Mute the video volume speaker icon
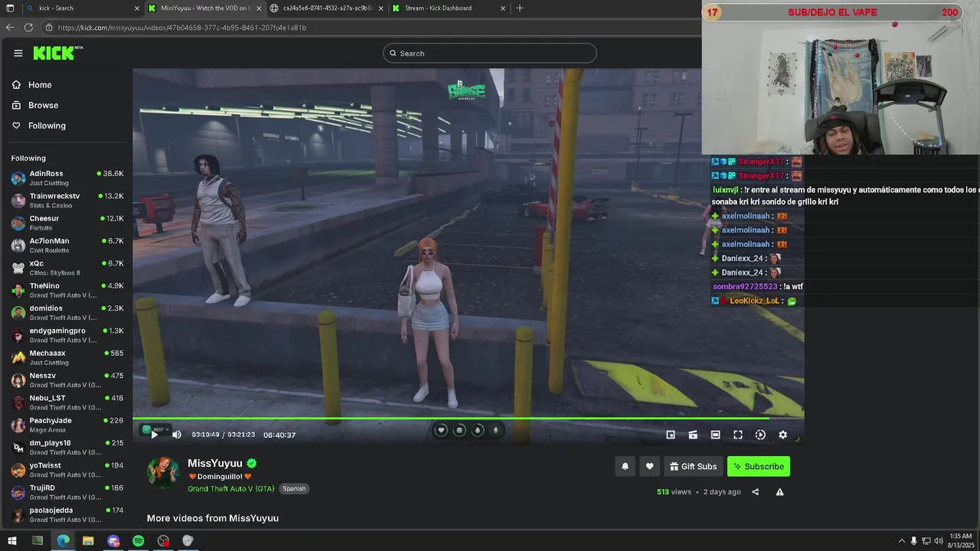This screenshot has width=980, height=551. coord(177,435)
